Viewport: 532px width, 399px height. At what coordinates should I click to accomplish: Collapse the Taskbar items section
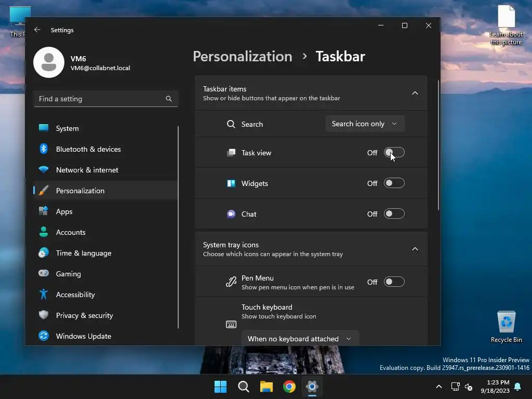[x=415, y=93]
